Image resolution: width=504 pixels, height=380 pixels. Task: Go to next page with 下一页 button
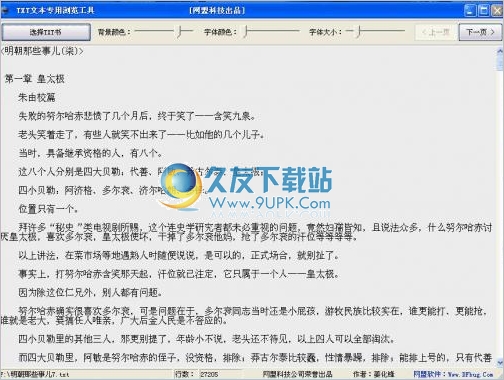click(480, 32)
